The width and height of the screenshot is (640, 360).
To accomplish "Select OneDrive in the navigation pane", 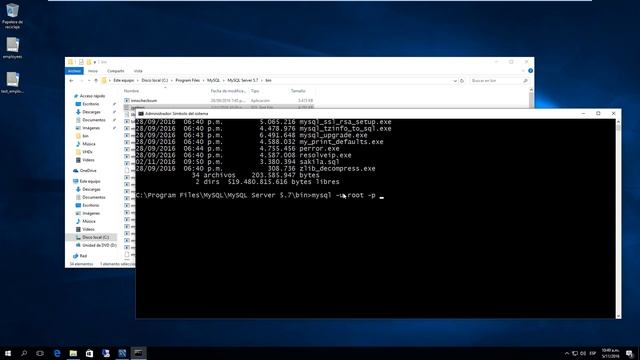I will pos(88,171).
